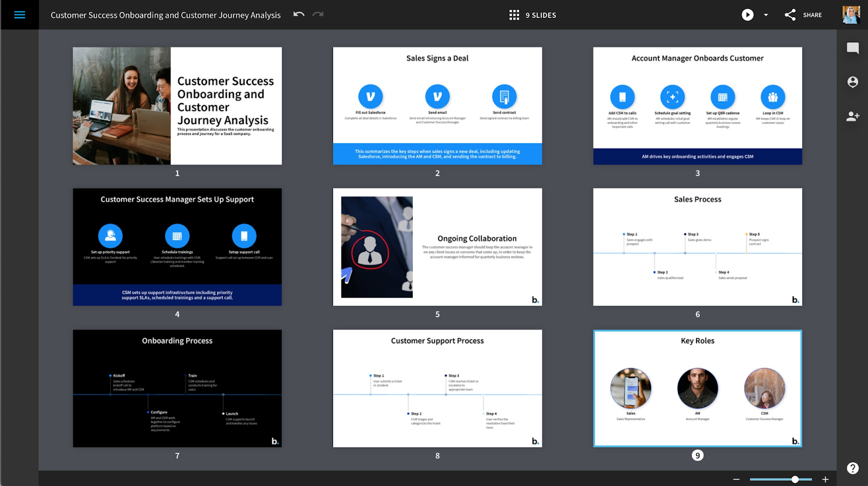This screenshot has width=868, height=486.
Task: Open the comments panel icon
Action: click(853, 48)
